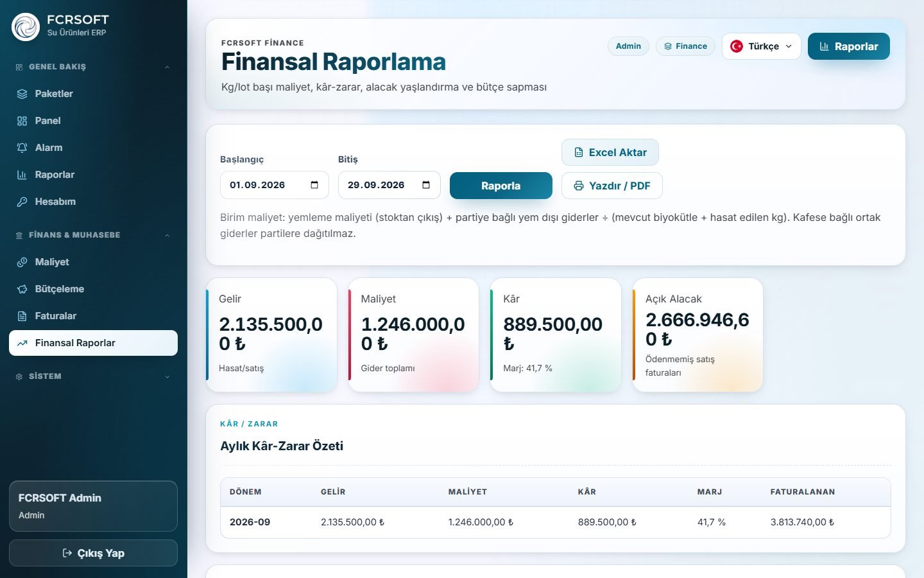Click the FATURALANAN column header
The image size is (924, 578).
pos(802,492)
